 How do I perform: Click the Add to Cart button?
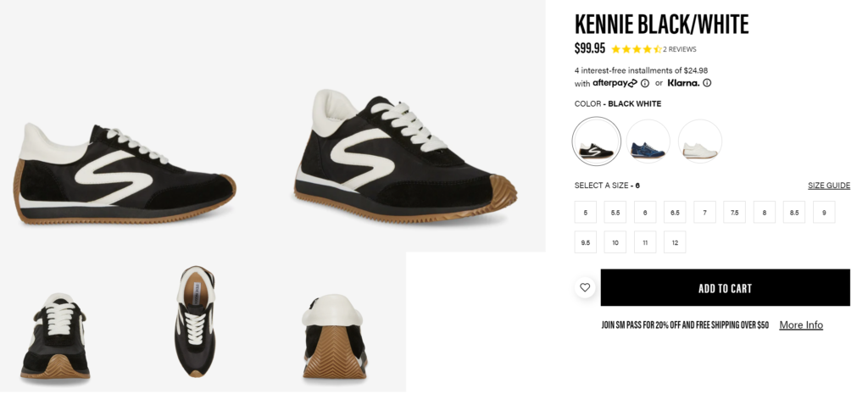coord(725,288)
